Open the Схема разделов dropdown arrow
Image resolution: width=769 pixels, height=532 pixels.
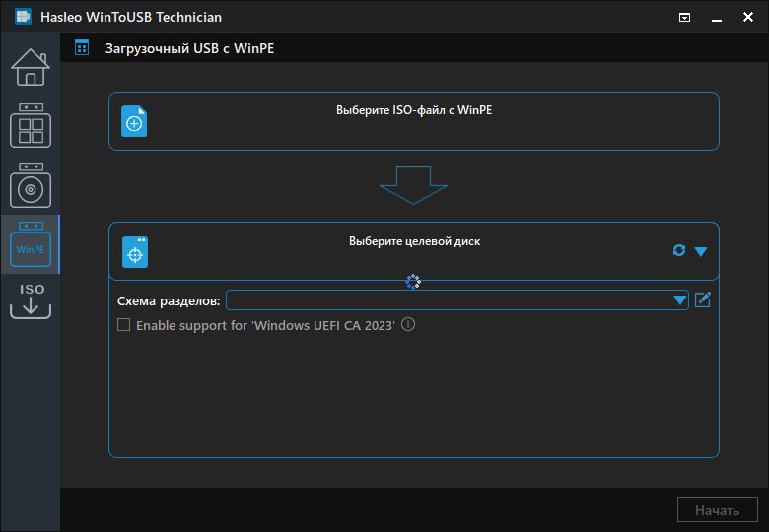click(x=679, y=300)
